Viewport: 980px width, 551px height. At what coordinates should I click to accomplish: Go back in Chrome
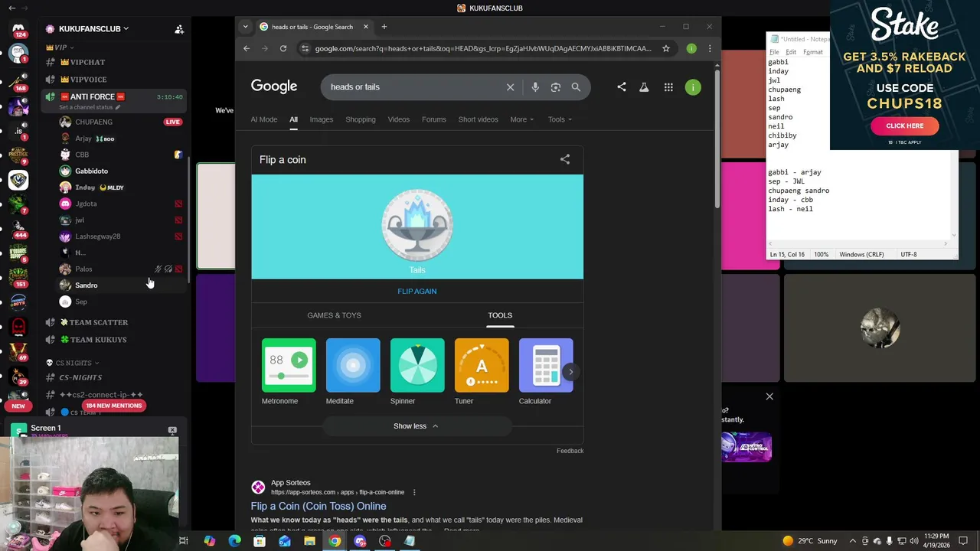[247, 48]
